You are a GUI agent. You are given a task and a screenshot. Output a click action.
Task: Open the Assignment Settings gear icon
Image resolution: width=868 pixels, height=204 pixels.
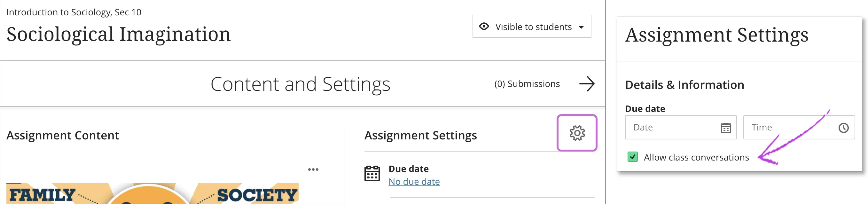tap(577, 133)
